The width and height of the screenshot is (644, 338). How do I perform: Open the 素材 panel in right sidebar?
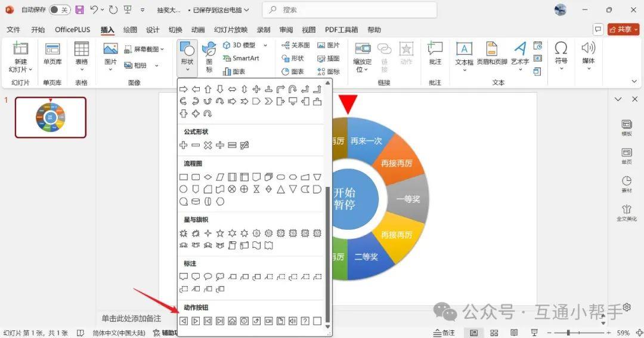(x=627, y=185)
